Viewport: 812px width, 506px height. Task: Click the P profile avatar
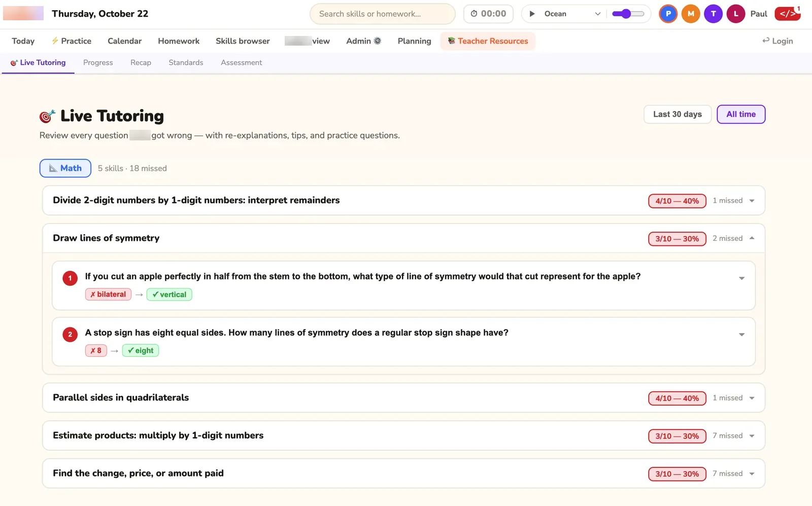668,14
